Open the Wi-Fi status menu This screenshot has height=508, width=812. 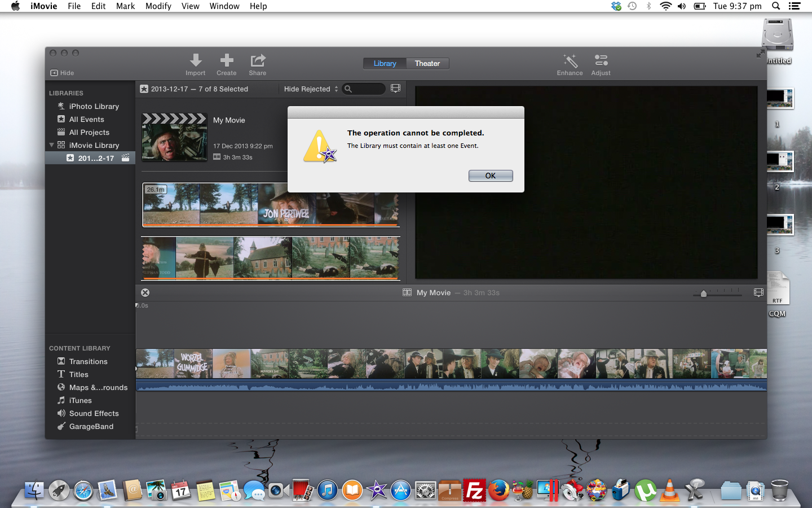pos(666,6)
